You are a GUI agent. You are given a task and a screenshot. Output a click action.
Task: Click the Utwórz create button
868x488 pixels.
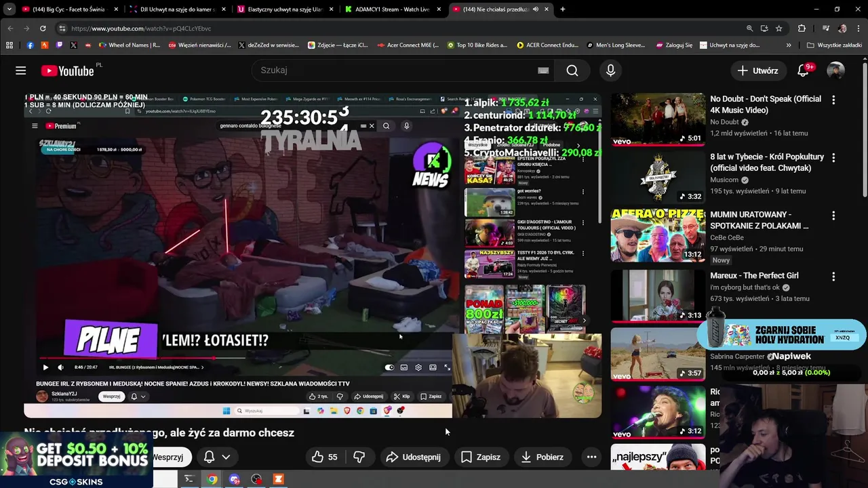pyautogui.click(x=758, y=70)
